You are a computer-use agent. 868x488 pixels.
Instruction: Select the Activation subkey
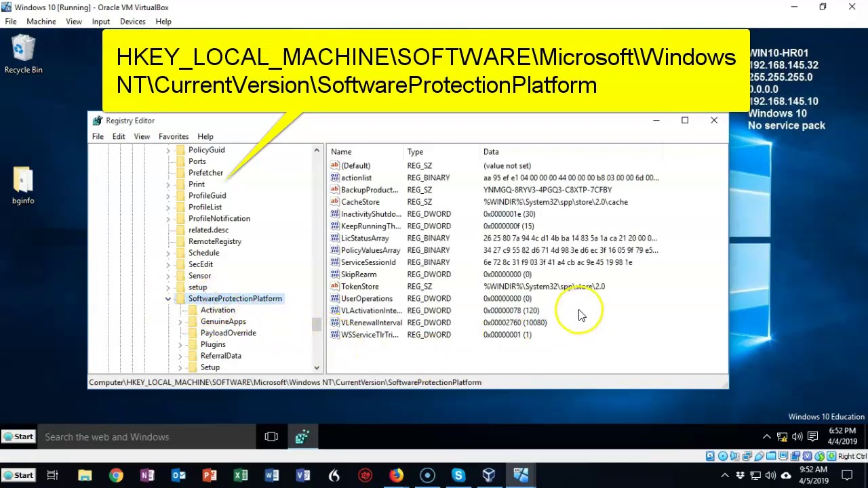click(218, 310)
